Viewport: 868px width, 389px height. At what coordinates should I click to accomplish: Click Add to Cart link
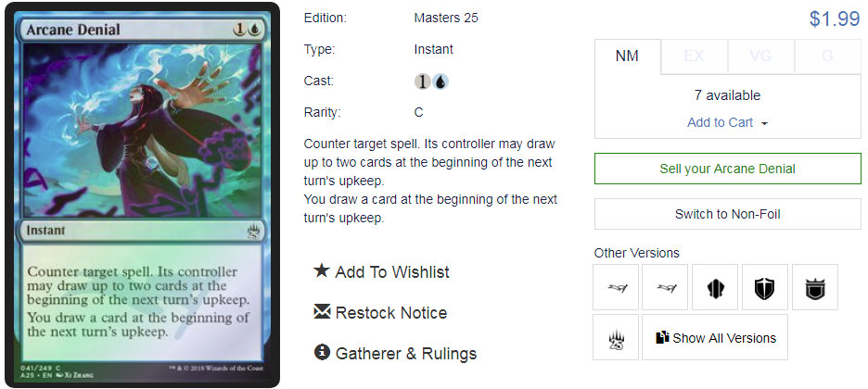(720, 122)
